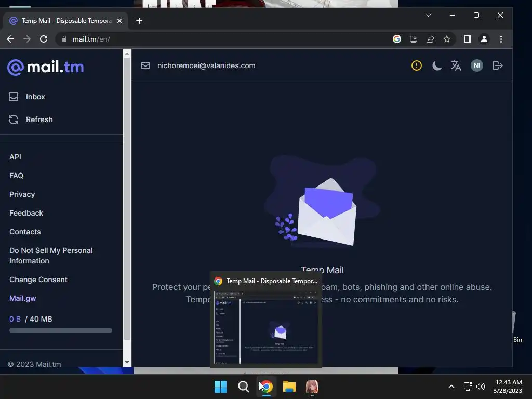
Task: Open the FAQ link
Action: 16,176
